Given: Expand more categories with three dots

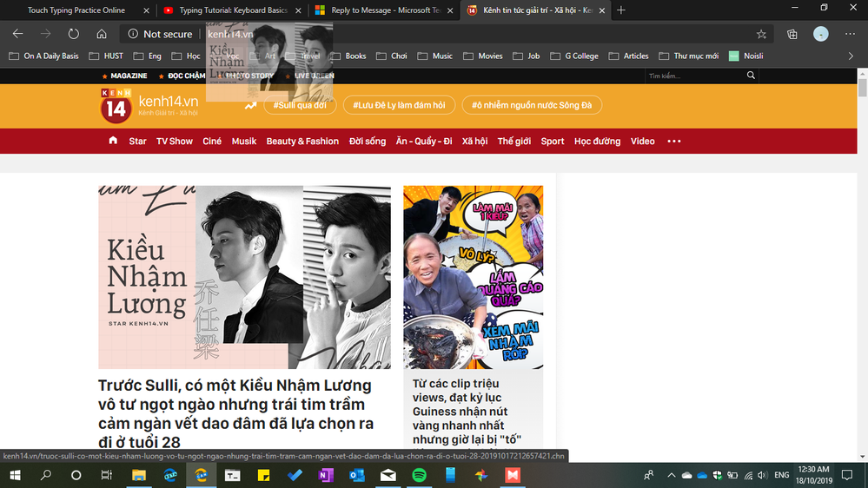Looking at the screenshot, I should (x=673, y=141).
